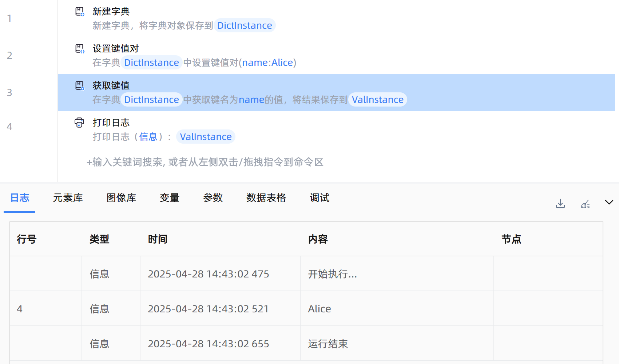Click the ValInstance variable in 获取键值 step
Image resolution: width=619 pixels, height=364 pixels.
[x=377, y=100]
